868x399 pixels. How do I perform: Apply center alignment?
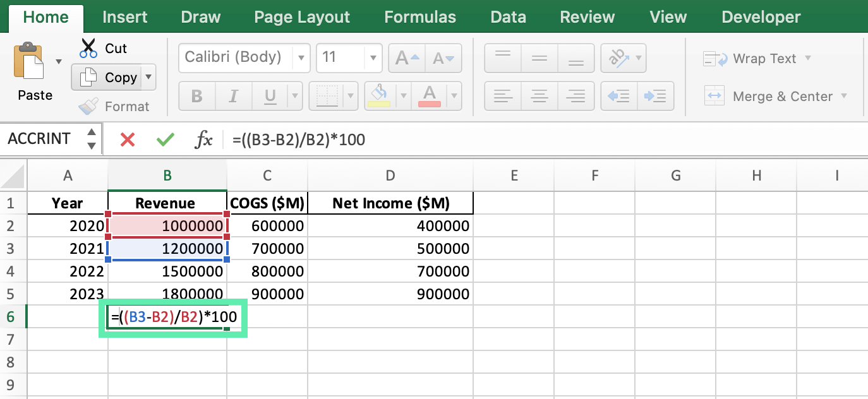click(x=539, y=96)
